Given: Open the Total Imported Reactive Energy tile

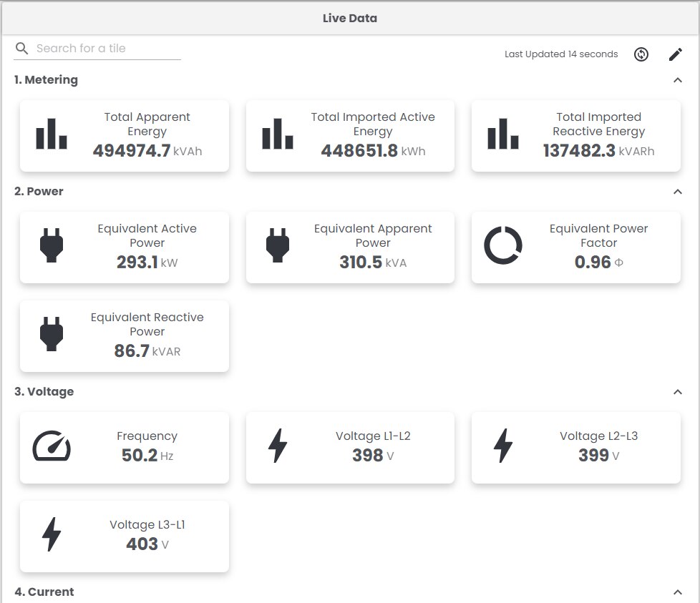Looking at the screenshot, I should pos(575,136).
